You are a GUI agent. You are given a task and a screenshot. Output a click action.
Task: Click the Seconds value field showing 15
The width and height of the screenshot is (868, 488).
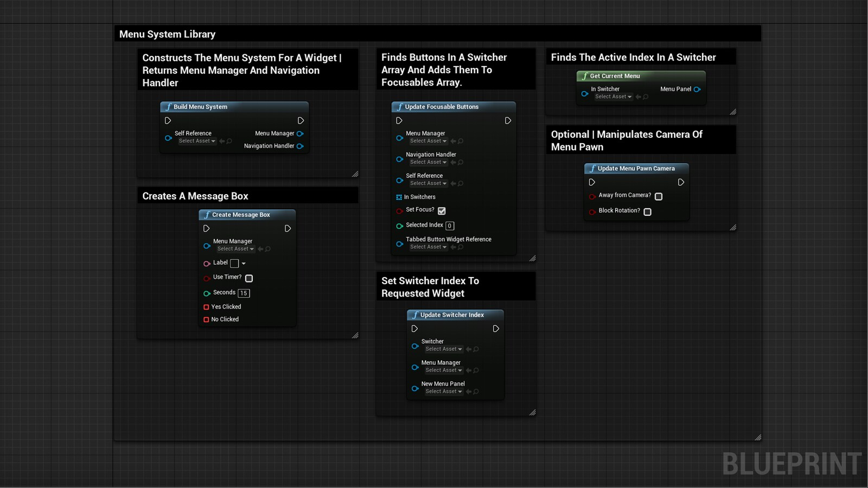pyautogui.click(x=244, y=293)
